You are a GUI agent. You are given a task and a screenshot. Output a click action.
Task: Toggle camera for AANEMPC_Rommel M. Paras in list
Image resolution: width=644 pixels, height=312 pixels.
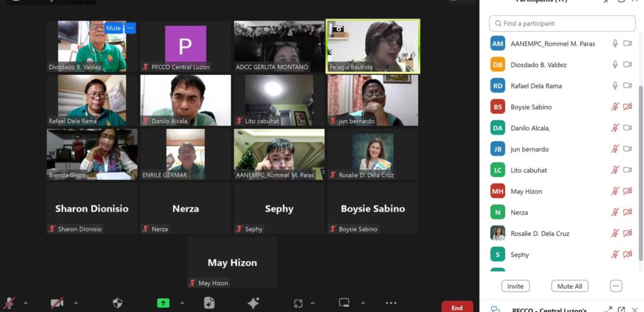628,43
